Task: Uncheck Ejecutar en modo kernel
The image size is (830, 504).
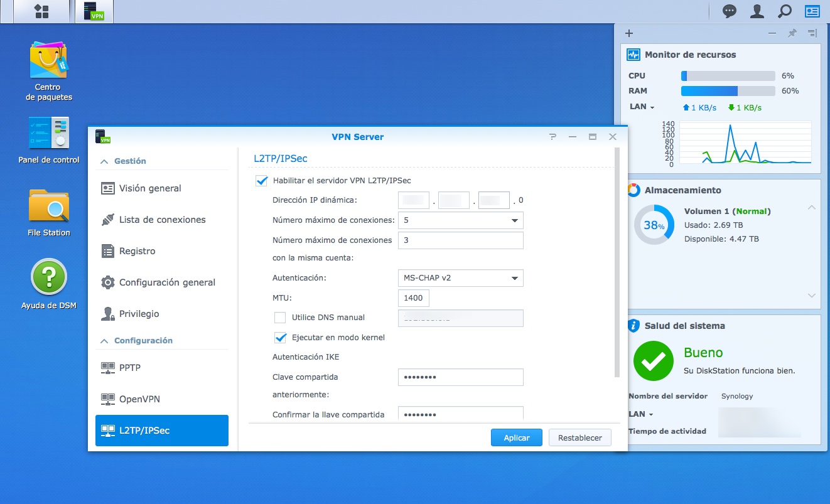Action: (281, 338)
